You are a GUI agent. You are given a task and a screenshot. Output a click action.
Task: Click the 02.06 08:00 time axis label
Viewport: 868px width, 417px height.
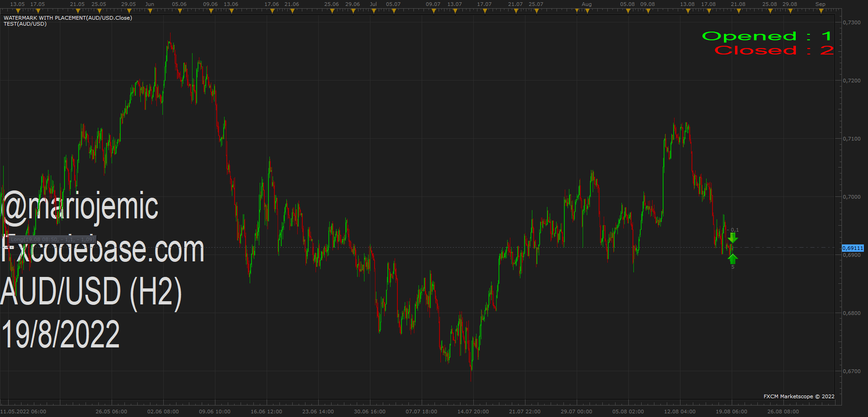(x=163, y=412)
